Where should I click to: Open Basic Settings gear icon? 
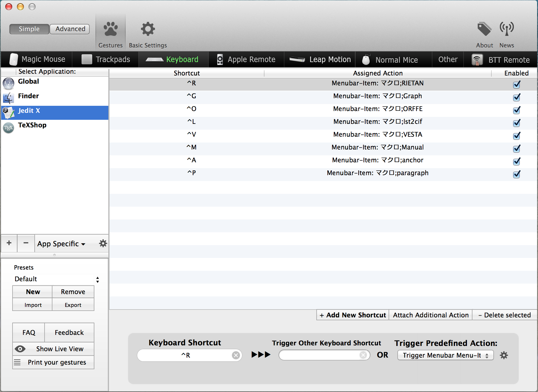(148, 29)
